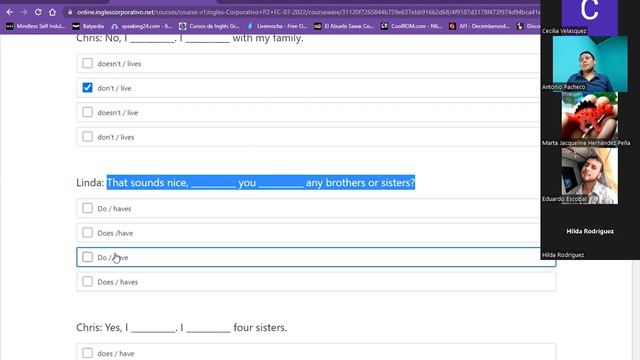This screenshot has height=360, width=640.
Task: Open the Livemocha bookmark
Action: click(x=277, y=26)
